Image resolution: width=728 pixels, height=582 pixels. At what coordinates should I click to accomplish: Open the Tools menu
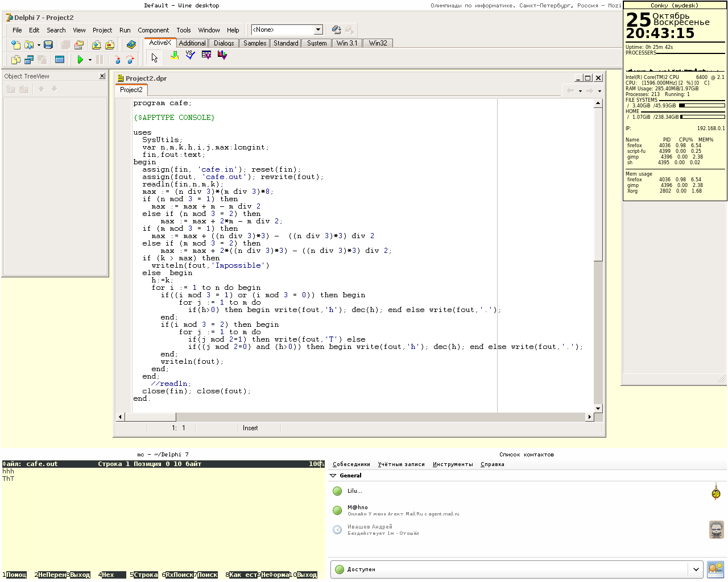coord(184,30)
